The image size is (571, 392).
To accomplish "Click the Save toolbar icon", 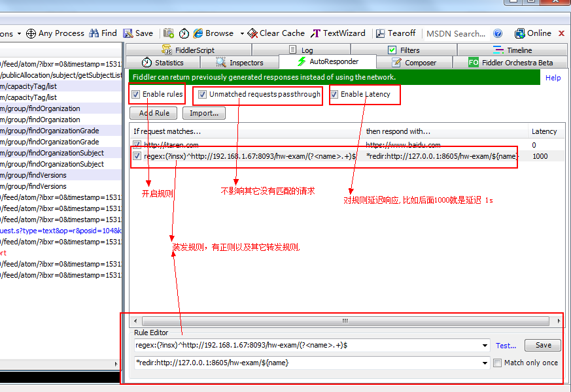I will click(x=128, y=33).
